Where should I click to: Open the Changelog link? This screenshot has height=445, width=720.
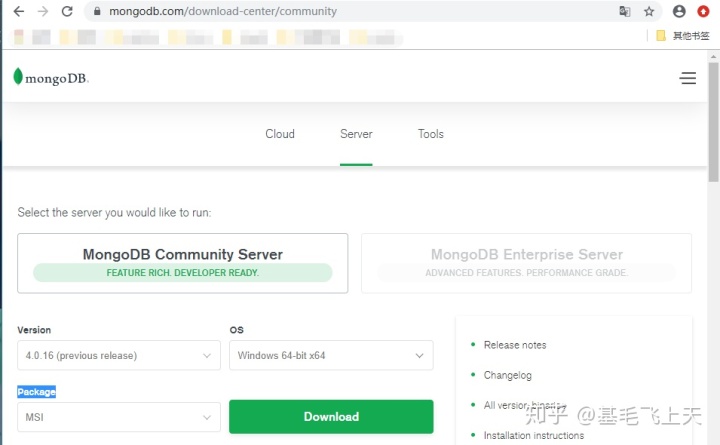point(507,375)
